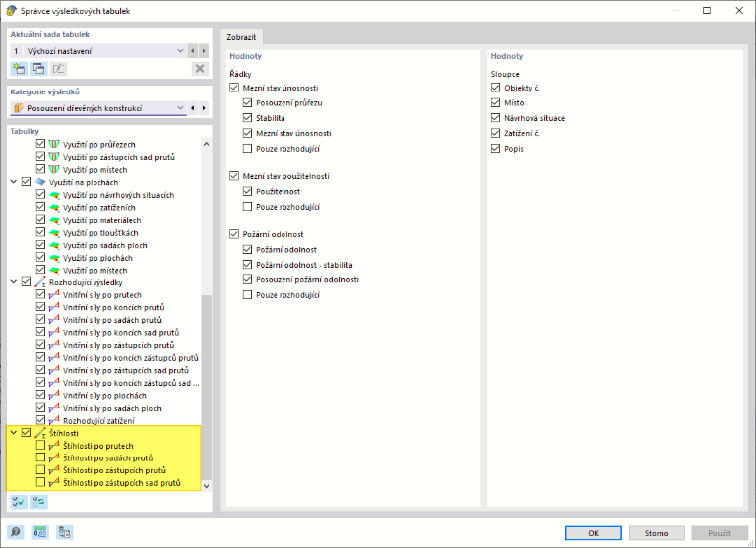Switch to the Zobrazit tab
This screenshot has width=756, height=548.
coord(241,37)
